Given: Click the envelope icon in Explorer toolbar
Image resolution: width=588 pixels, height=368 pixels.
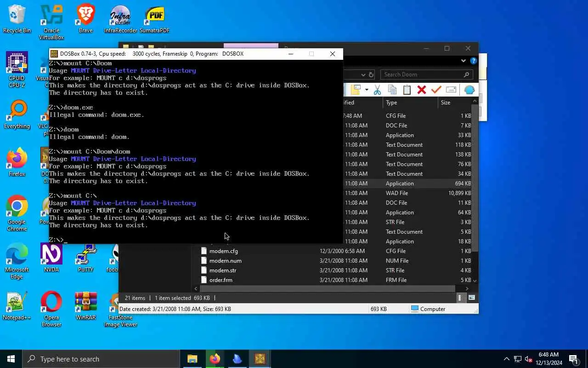Looking at the screenshot, I should pos(451,90).
